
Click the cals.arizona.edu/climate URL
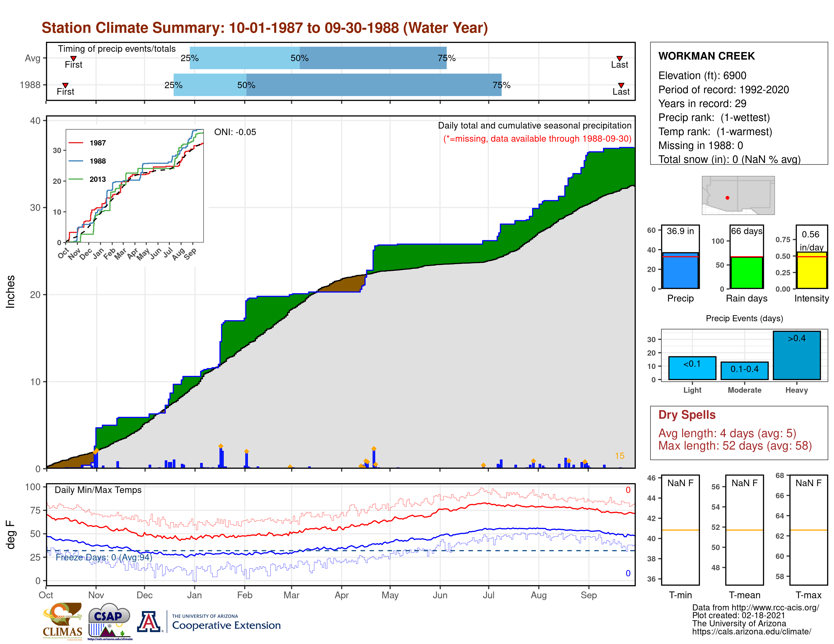pos(752,632)
